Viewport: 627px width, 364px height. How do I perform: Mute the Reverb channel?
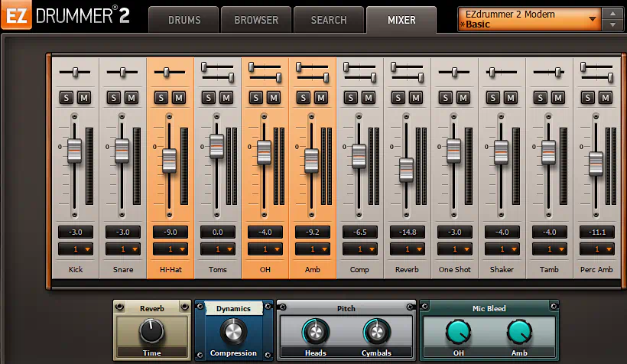click(416, 98)
